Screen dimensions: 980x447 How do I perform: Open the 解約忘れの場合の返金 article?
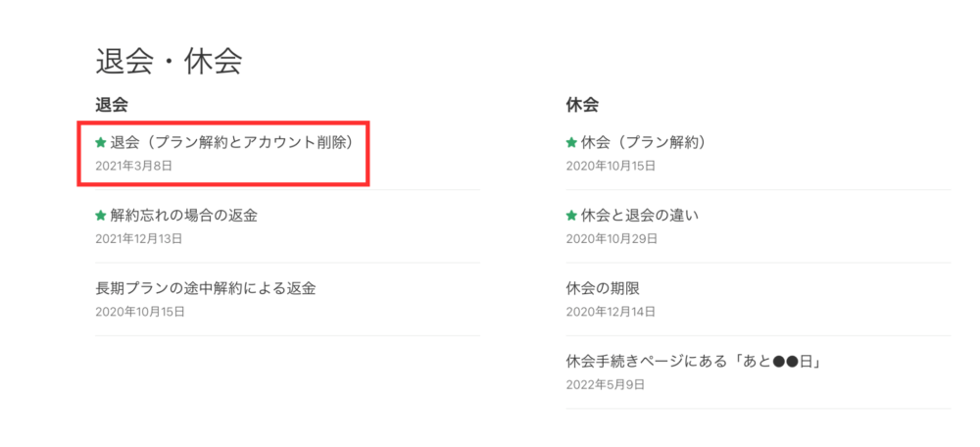(x=184, y=216)
